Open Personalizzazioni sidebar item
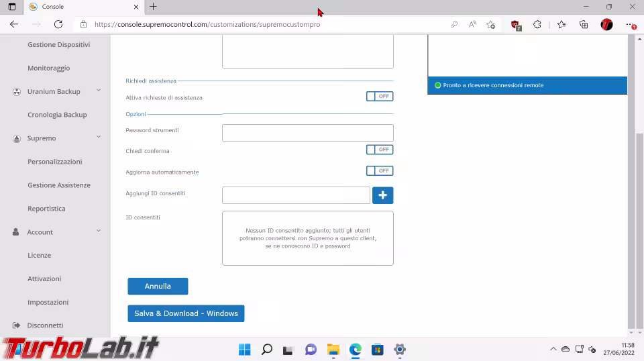 (54, 162)
